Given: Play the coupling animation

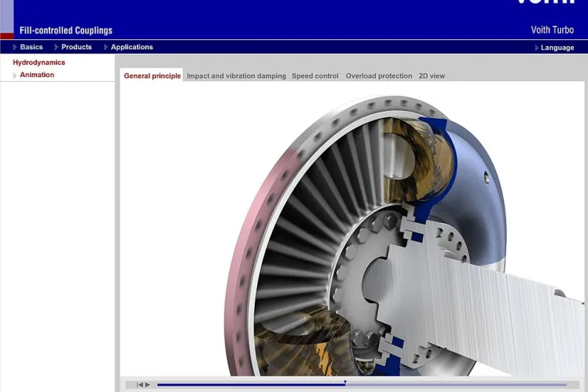Looking at the screenshot, I should [147, 384].
